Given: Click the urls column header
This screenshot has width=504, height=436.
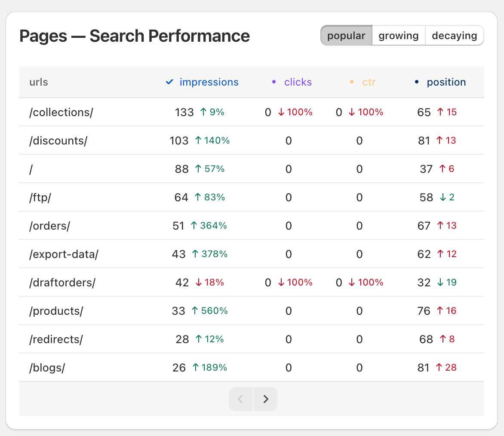Looking at the screenshot, I should (39, 82).
